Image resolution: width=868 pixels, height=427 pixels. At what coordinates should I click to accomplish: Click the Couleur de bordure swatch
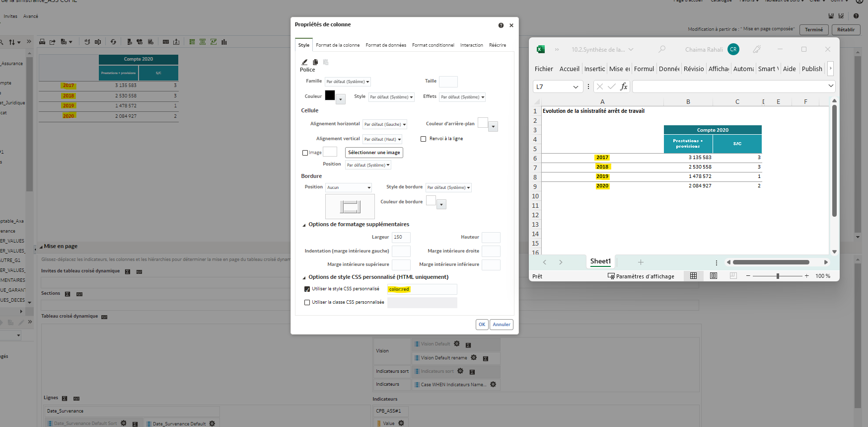pos(431,200)
